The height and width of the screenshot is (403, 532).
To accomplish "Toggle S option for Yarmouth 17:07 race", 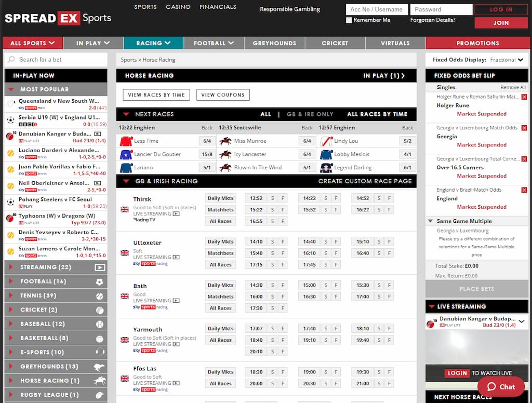I will (x=272, y=328).
